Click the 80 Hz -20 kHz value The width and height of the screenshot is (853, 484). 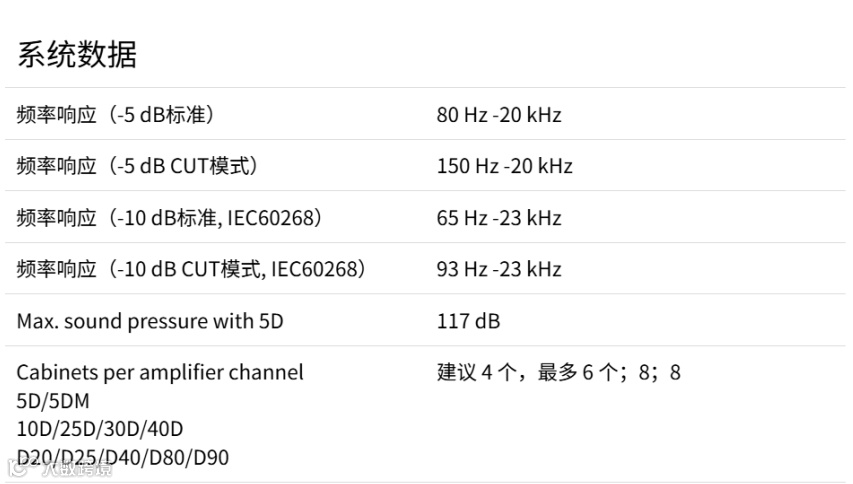[499, 115]
